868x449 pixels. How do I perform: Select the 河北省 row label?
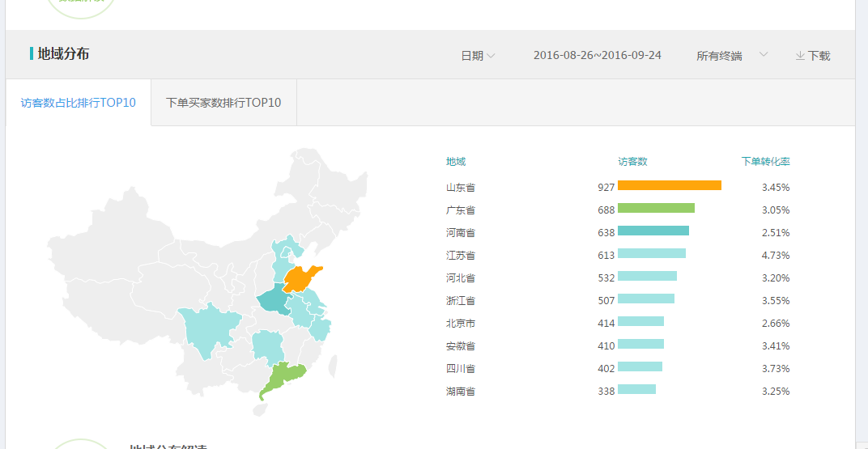(461, 278)
